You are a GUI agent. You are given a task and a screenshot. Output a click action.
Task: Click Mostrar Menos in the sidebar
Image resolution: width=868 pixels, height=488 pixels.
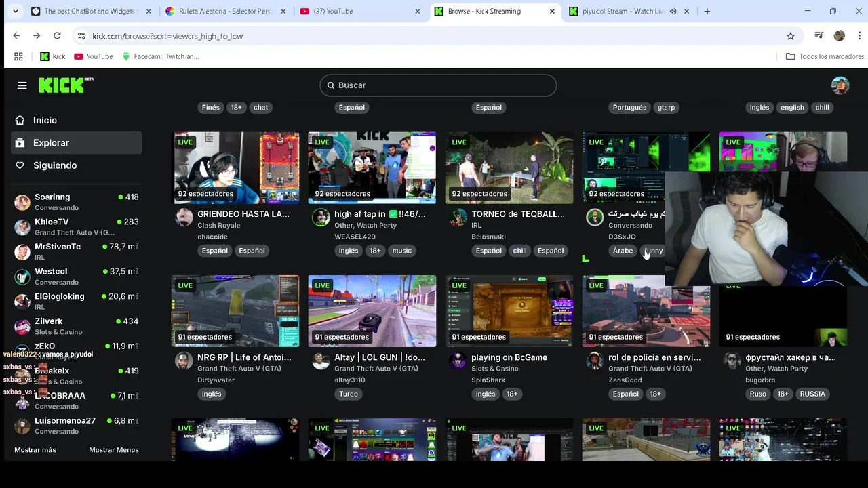pos(114,450)
